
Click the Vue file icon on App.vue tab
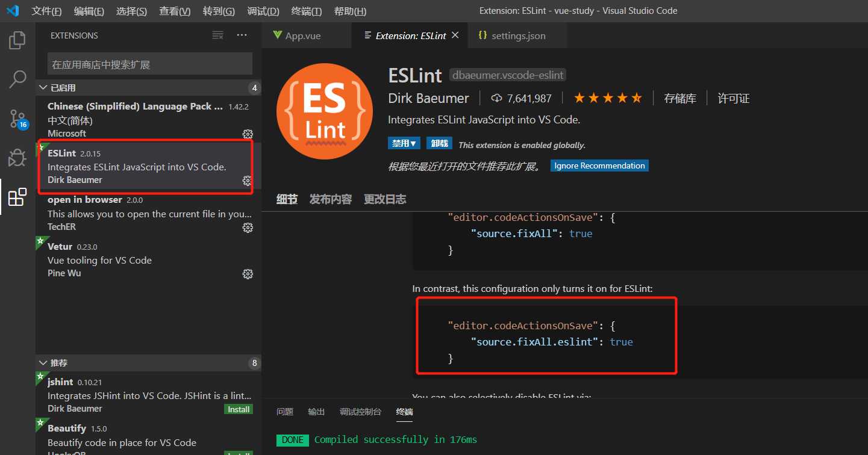point(278,35)
